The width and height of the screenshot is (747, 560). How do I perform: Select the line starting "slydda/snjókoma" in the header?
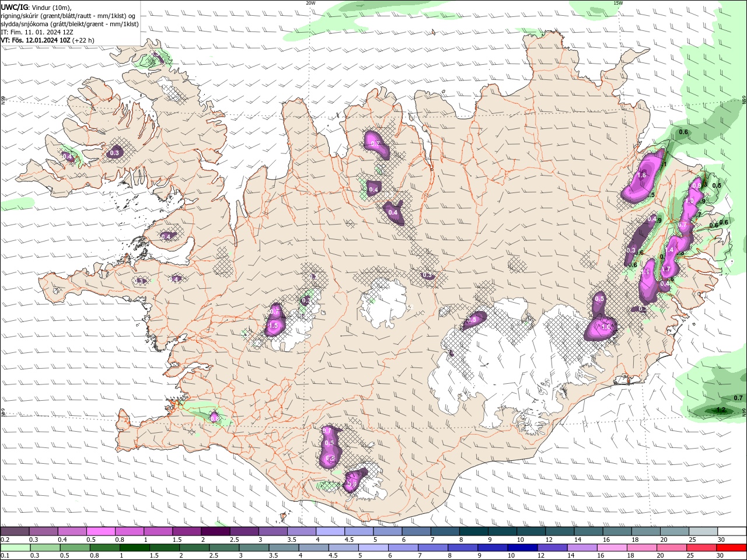(x=69, y=24)
